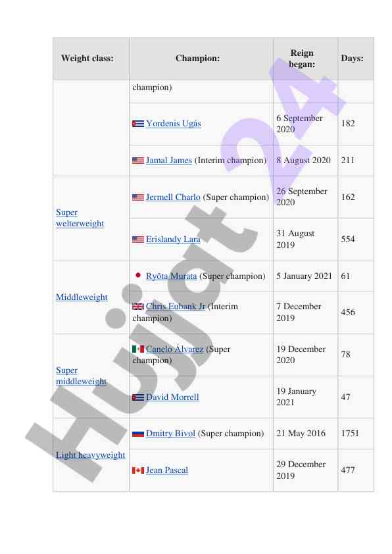
Task: Click the US flag beside Jamal James
Action: pyautogui.click(x=137, y=161)
